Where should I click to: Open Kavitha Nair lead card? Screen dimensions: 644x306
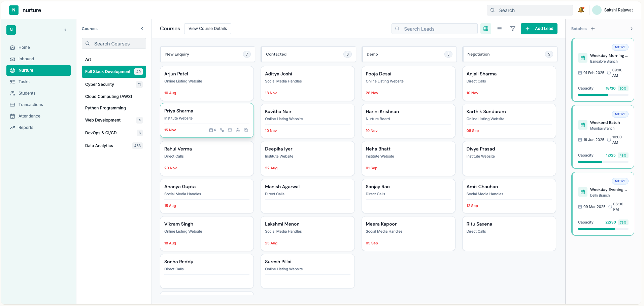(x=307, y=121)
